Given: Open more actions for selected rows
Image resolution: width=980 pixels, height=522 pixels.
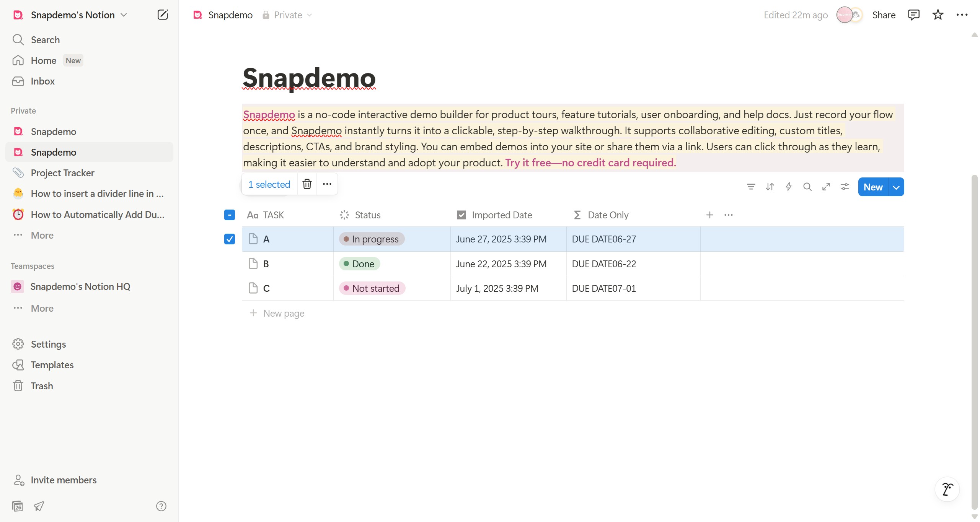Looking at the screenshot, I should [x=327, y=184].
